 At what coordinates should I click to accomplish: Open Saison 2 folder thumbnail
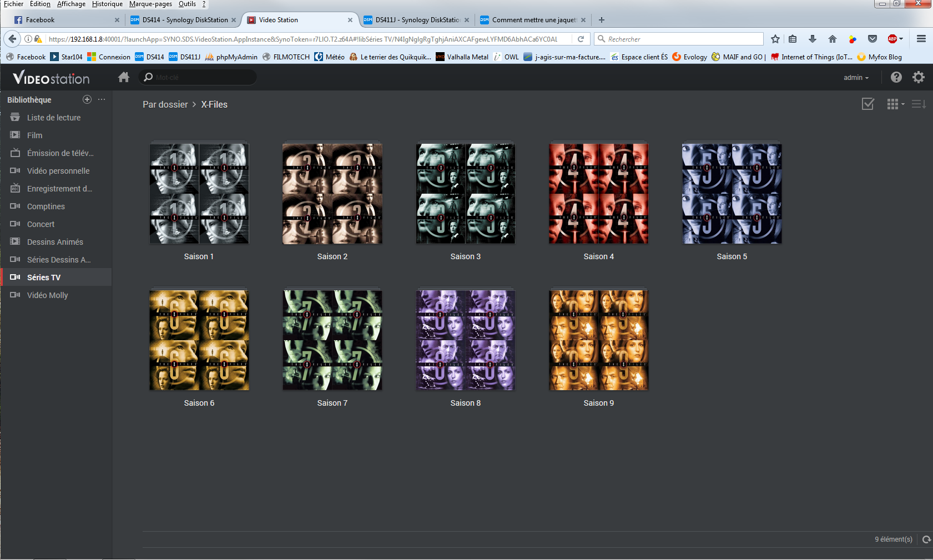[x=332, y=193]
